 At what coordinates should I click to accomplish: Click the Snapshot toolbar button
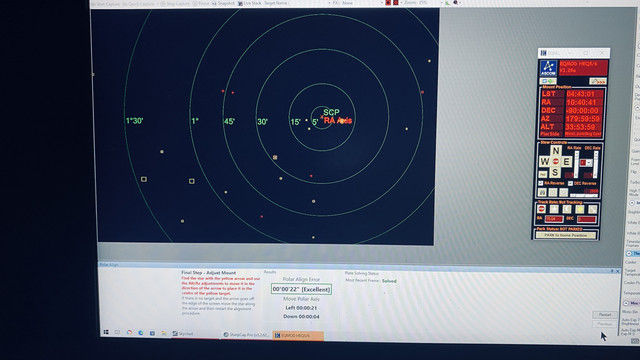(x=223, y=3)
